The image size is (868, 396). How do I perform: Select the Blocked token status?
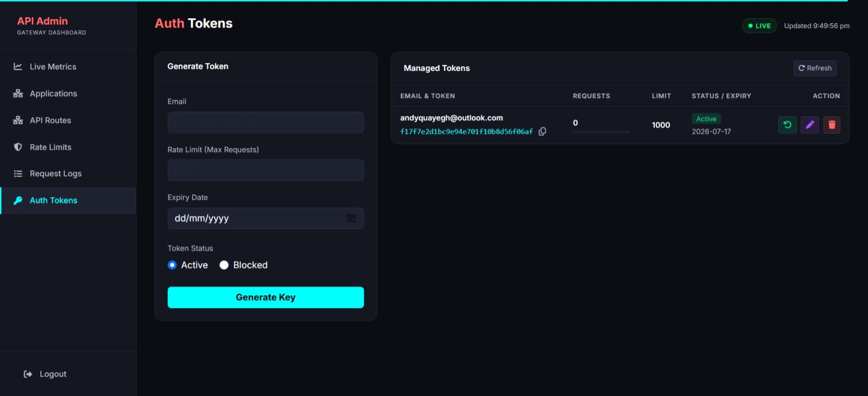224,265
